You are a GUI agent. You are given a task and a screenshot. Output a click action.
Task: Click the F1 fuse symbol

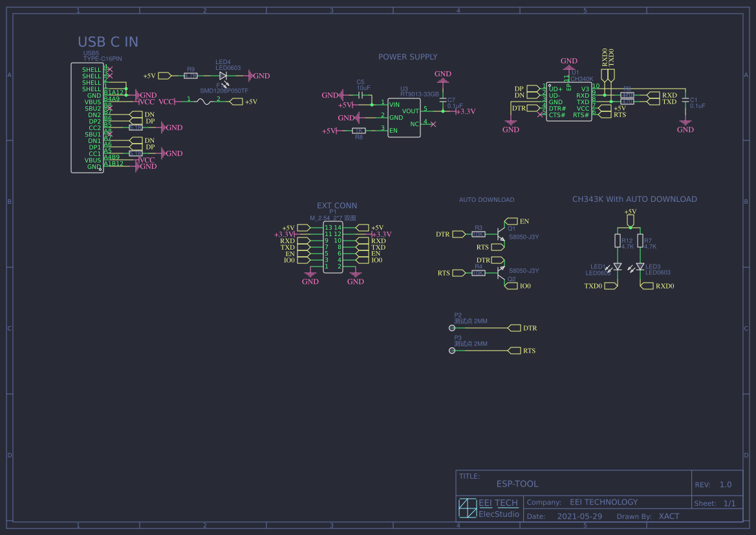204,102
